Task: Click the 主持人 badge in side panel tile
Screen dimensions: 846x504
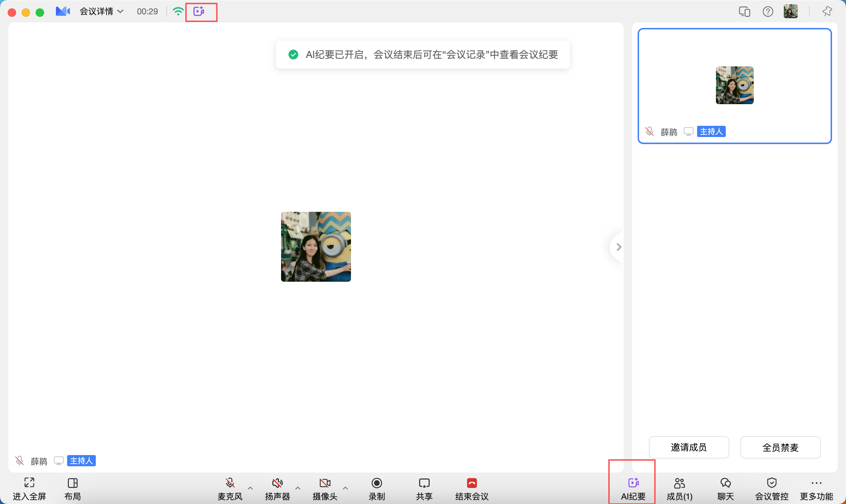Action: coord(711,131)
